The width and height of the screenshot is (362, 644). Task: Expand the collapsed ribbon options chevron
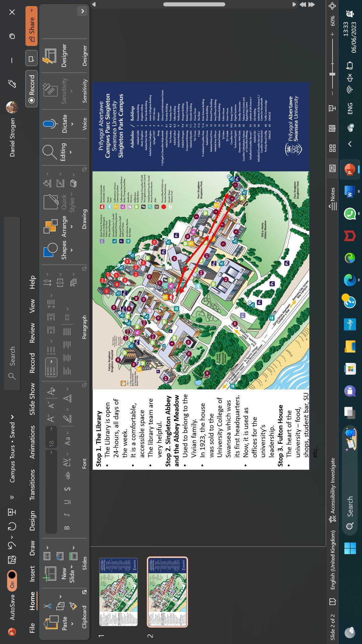(82, 11)
